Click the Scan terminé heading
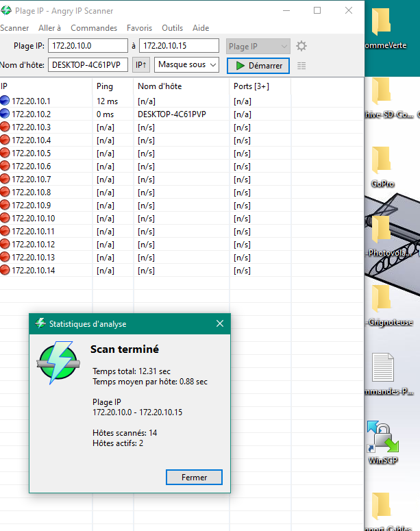The image size is (420, 531). click(x=124, y=349)
